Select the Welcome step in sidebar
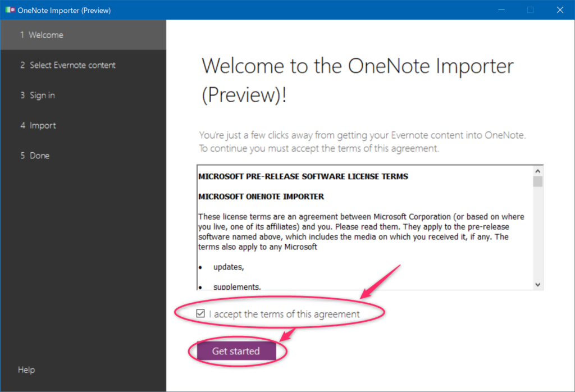 [83, 35]
